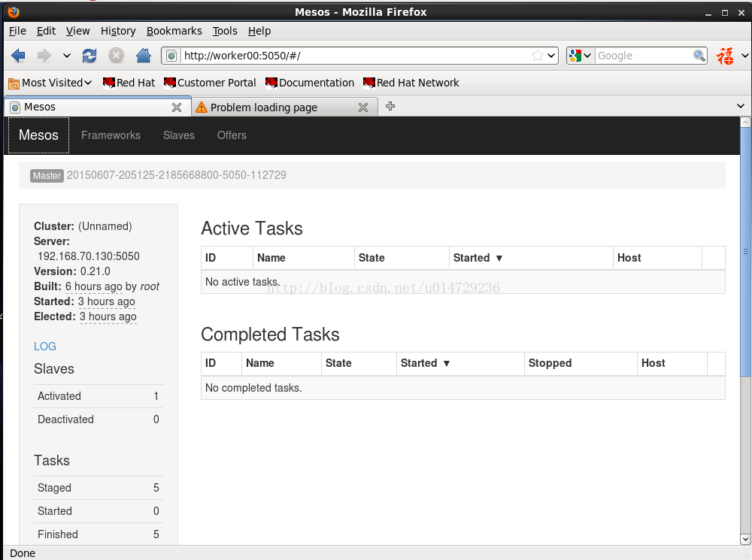Open the Edit menu

pos(46,31)
